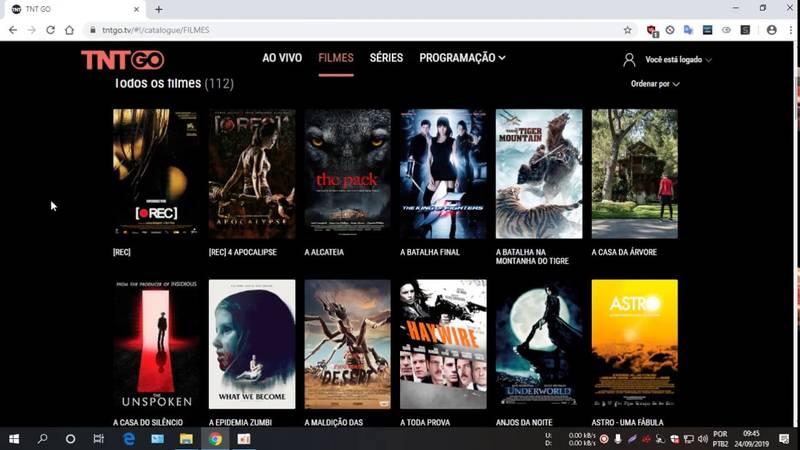Bookmark this page with the star icon
Screen dimensions: 800x450
pyautogui.click(x=628, y=30)
